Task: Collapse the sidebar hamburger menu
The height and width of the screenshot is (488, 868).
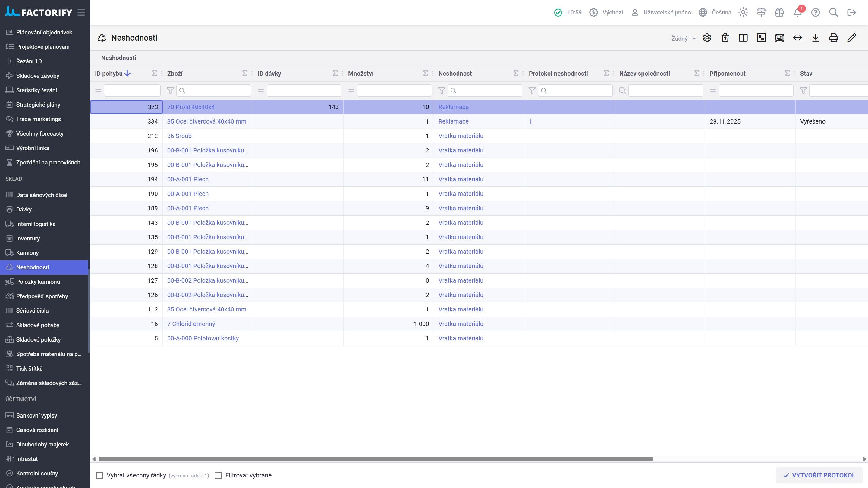Action: tap(81, 12)
